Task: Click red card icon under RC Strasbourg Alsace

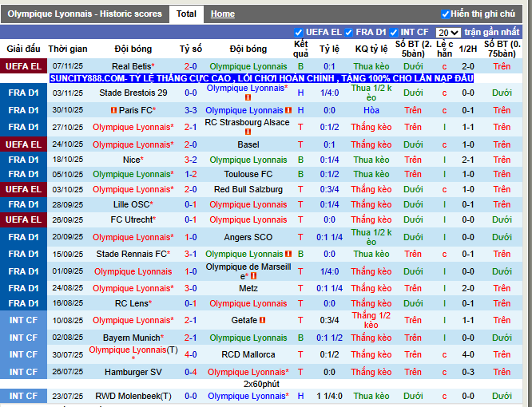Action: [248, 132]
